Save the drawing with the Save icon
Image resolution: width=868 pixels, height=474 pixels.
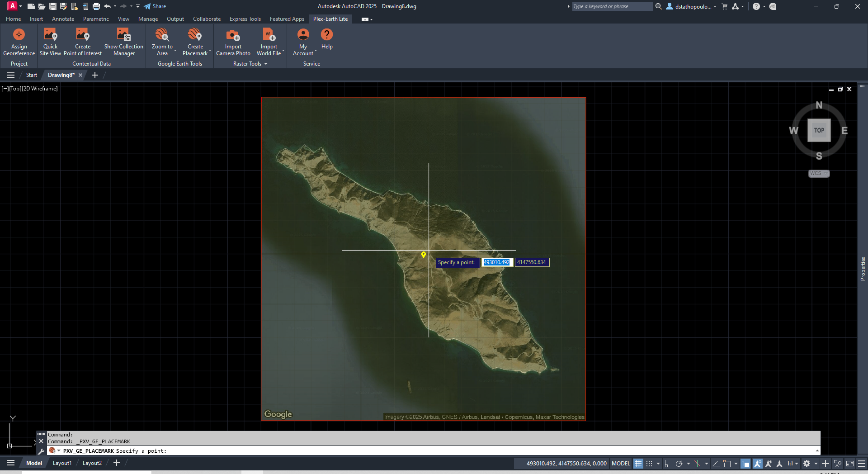pyautogui.click(x=53, y=6)
